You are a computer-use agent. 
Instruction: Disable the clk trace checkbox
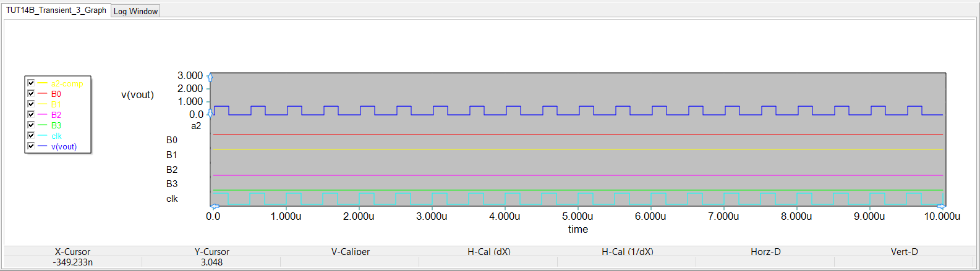31,135
